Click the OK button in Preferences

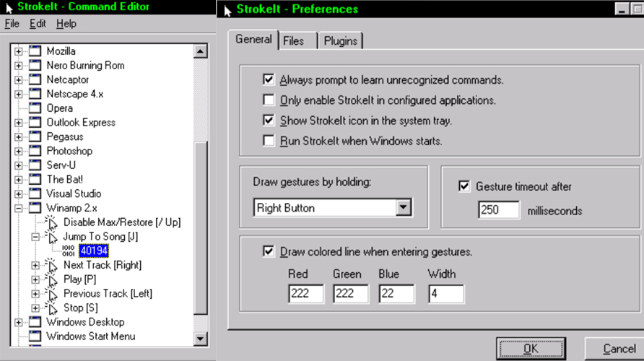pos(531,349)
